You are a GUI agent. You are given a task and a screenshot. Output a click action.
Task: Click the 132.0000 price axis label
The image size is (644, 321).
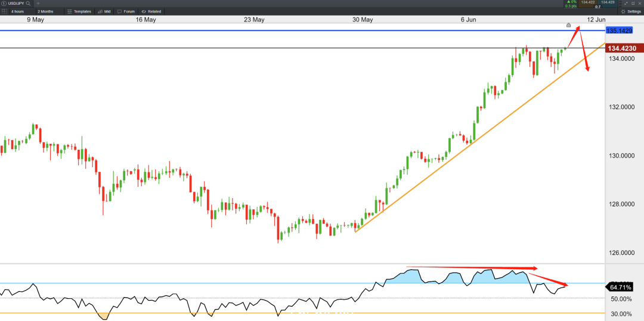click(x=622, y=107)
